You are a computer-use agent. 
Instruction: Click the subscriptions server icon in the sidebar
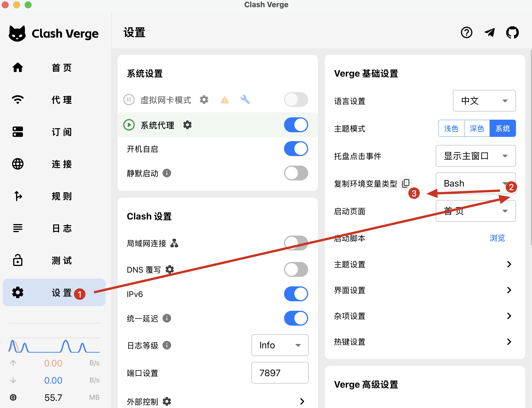(18, 132)
